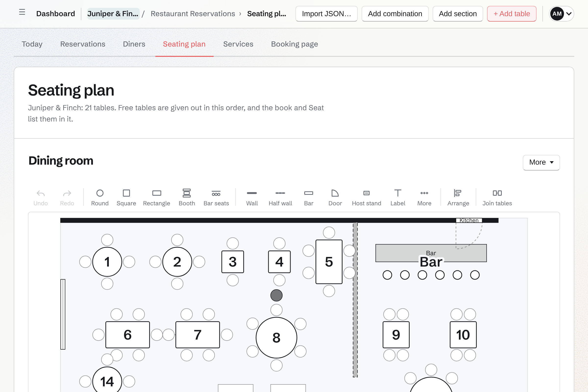This screenshot has height=392, width=588.
Task: Click the Add section button
Action: pyautogui.click(x=458, y=14)
